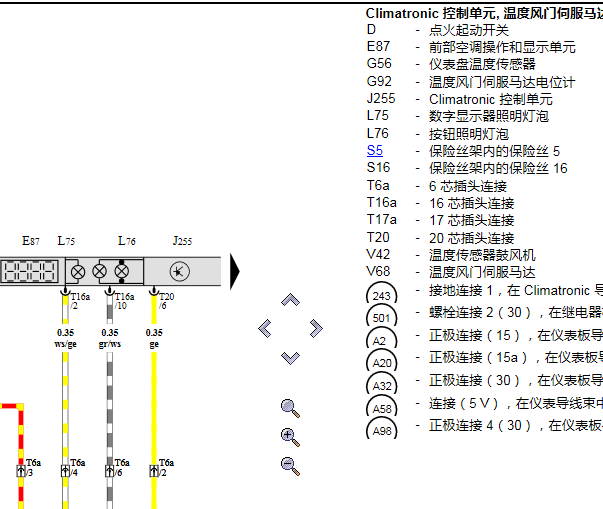Click the 501 bolt connection circle
The width and height of the screenshot is (603, 509).
pyautogui.click(x=381, y=317)
